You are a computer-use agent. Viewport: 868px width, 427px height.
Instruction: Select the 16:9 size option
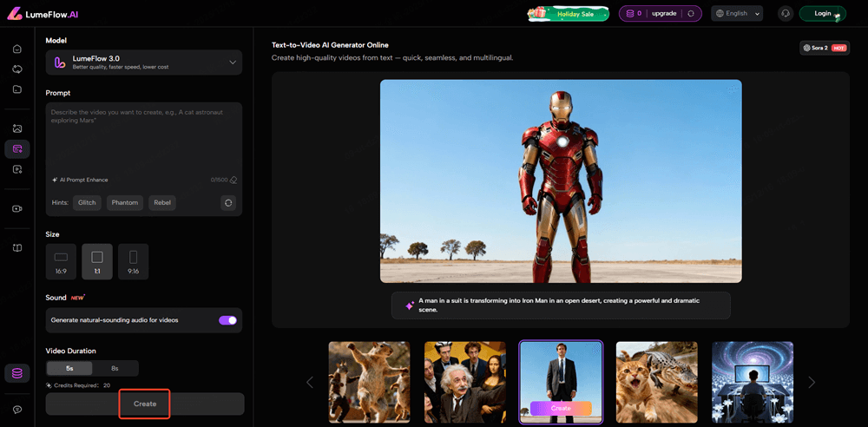[61, 261]
